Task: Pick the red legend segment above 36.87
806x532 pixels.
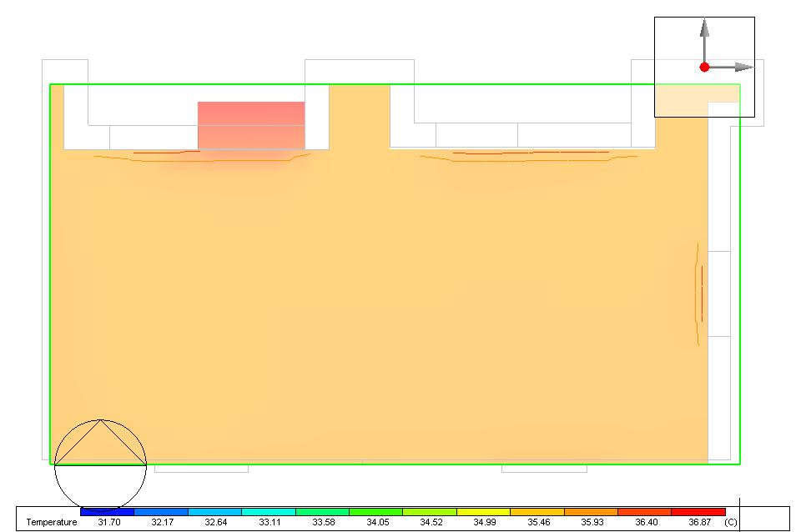Action: click(x=698, y=512)
